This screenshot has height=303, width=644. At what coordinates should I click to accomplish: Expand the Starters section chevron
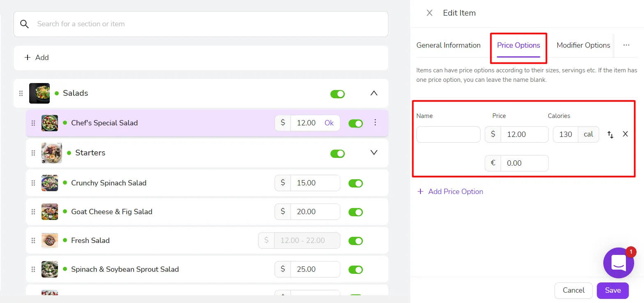pos(374,153)
